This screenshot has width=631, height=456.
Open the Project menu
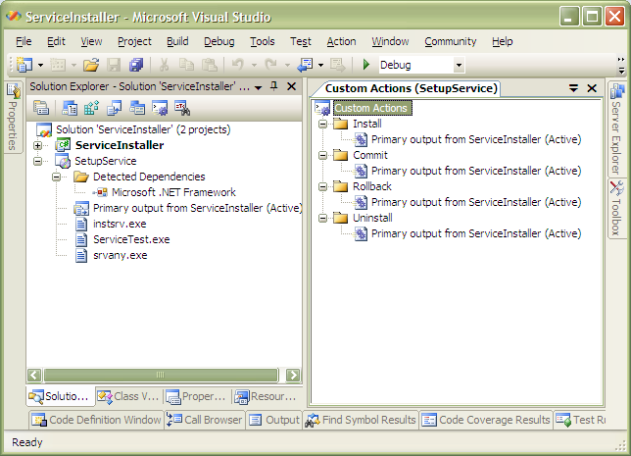134,41
